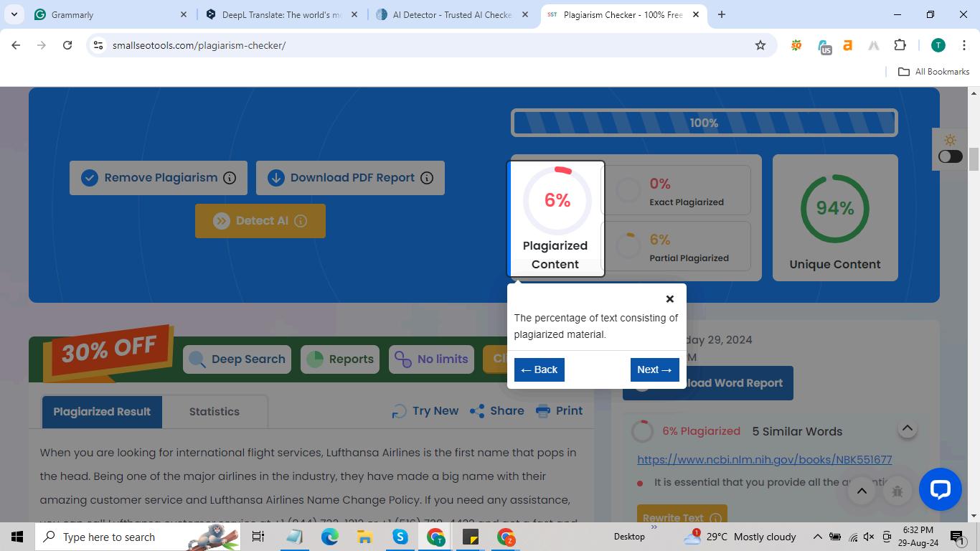The image size is (980, 551).
Task: Click the Rewrite Text button
Action: (682, 516)
